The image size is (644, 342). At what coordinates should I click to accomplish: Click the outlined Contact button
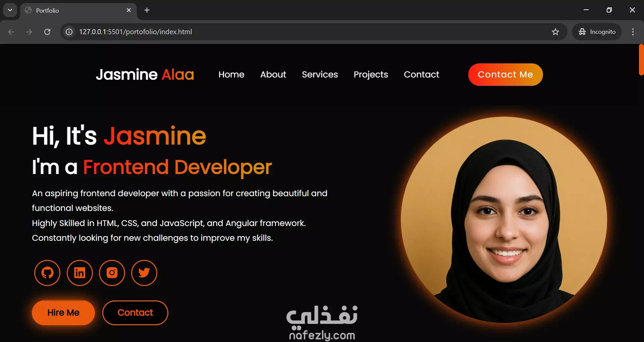[x=135, y=313]
